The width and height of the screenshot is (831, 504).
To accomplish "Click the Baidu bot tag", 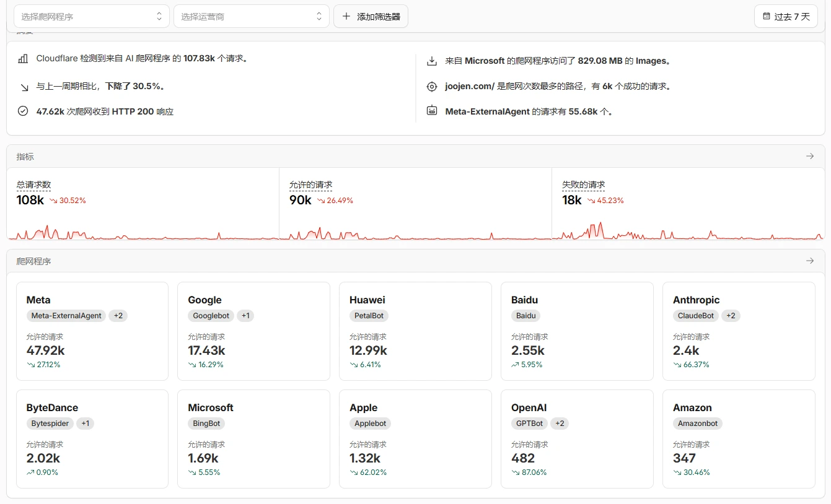I will coord(525,316).
